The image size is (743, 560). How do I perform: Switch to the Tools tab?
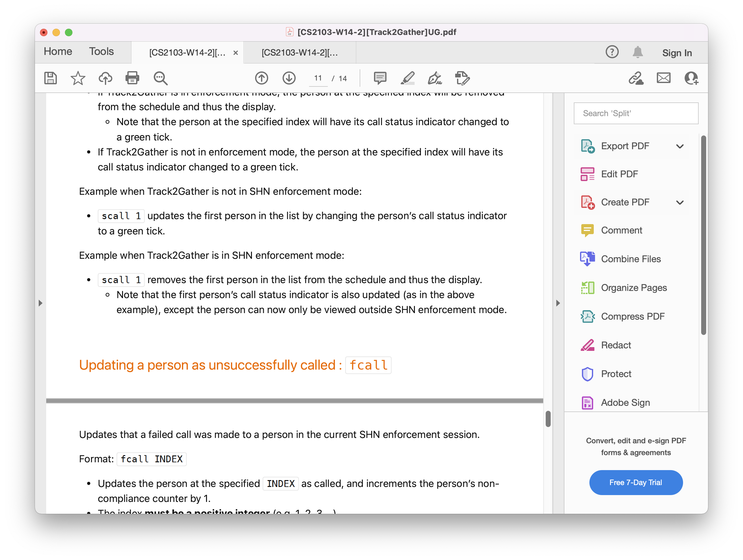point(101,52)
